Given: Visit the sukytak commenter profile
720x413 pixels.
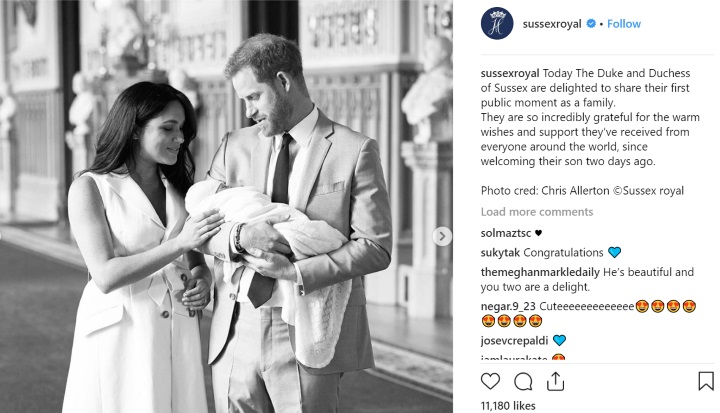Looking at the screenshot, I should (x=500, y=253).
